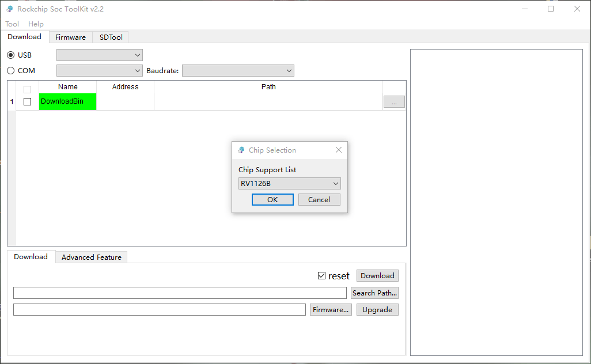Select the COM radio button
This screenshot has width=591, height=364.
[x=10, y=71]
